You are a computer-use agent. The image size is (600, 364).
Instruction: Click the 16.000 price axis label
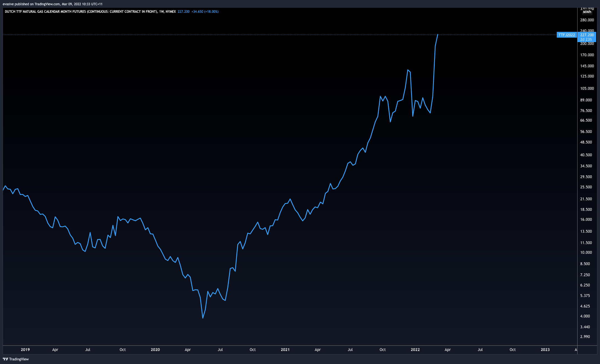point(586,219)
